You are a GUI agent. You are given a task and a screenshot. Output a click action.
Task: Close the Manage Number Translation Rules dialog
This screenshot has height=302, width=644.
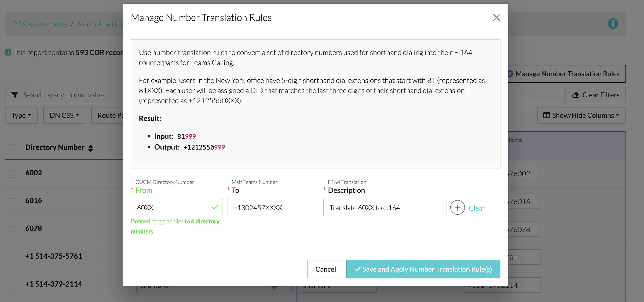[497, 17]
